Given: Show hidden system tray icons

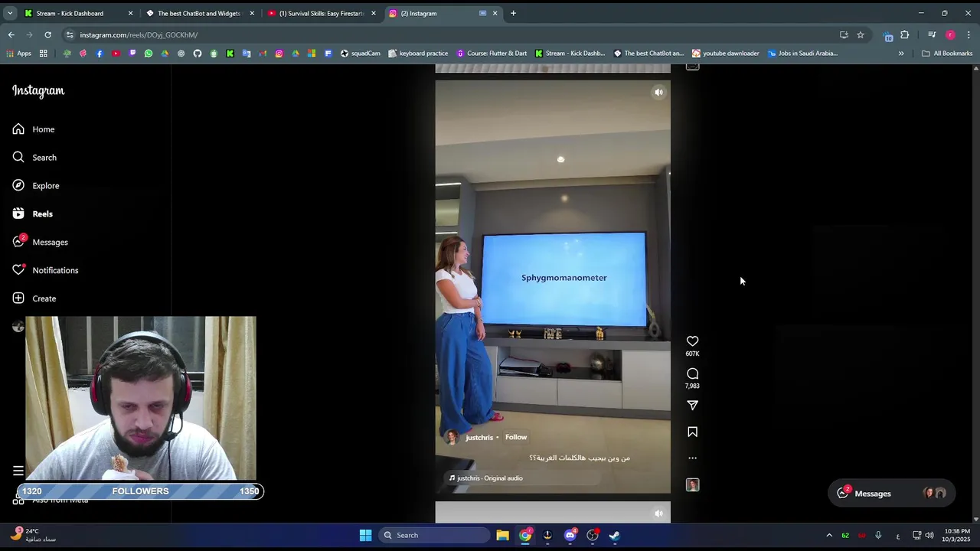Looking at the screenshot, I should pos(829,535).
